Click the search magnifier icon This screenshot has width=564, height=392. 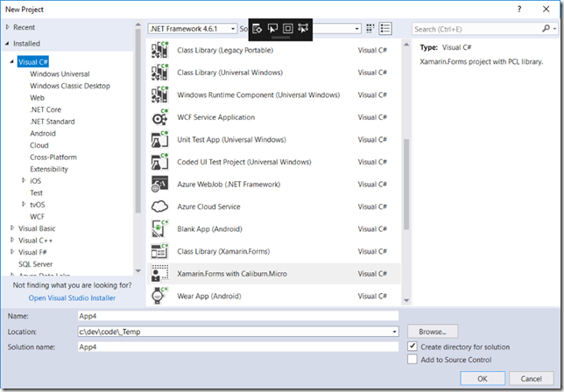pos(546,28)
